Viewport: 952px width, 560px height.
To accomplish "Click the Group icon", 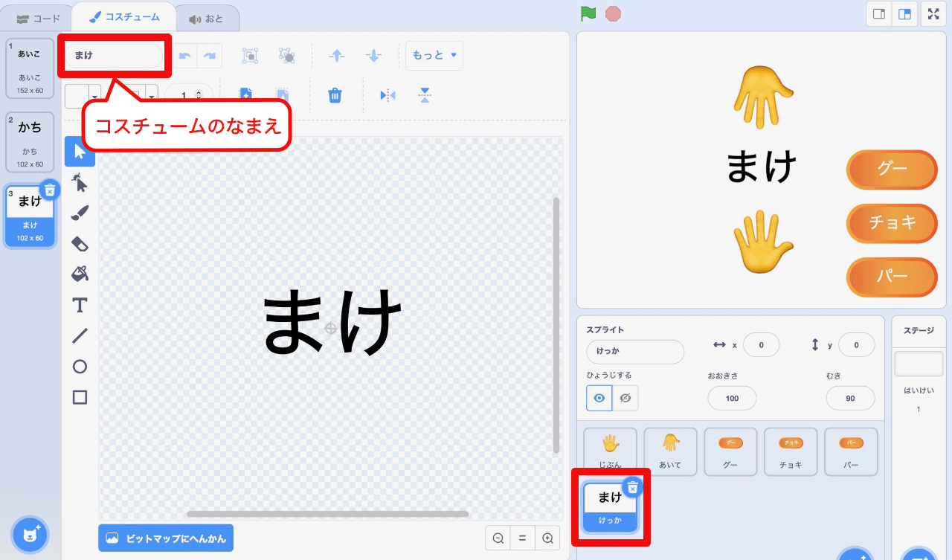I will (x=251, y=55).
